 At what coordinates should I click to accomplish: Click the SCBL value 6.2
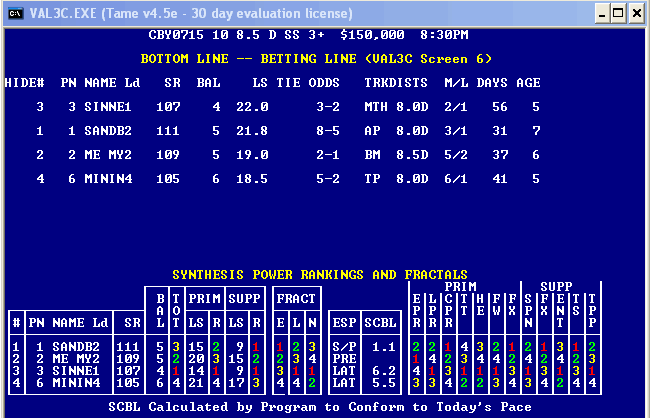(x=384, y=371)
